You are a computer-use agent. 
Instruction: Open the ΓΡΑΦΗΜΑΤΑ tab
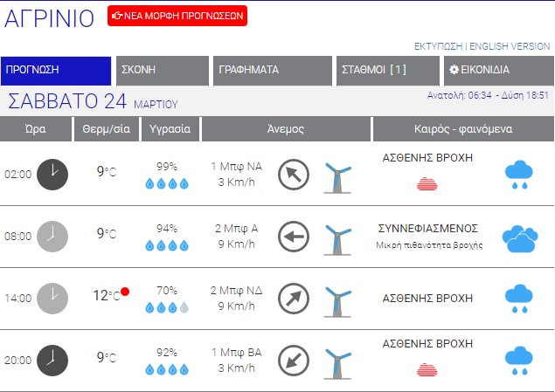(271, 71)
